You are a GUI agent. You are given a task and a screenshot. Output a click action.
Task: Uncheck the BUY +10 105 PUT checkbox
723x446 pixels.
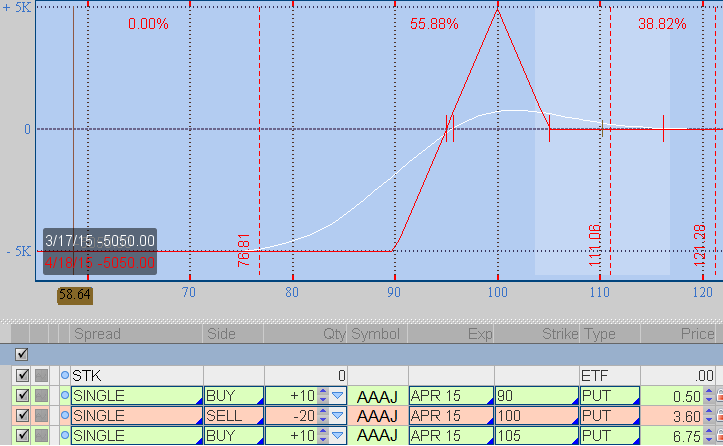tap(22, 435)
